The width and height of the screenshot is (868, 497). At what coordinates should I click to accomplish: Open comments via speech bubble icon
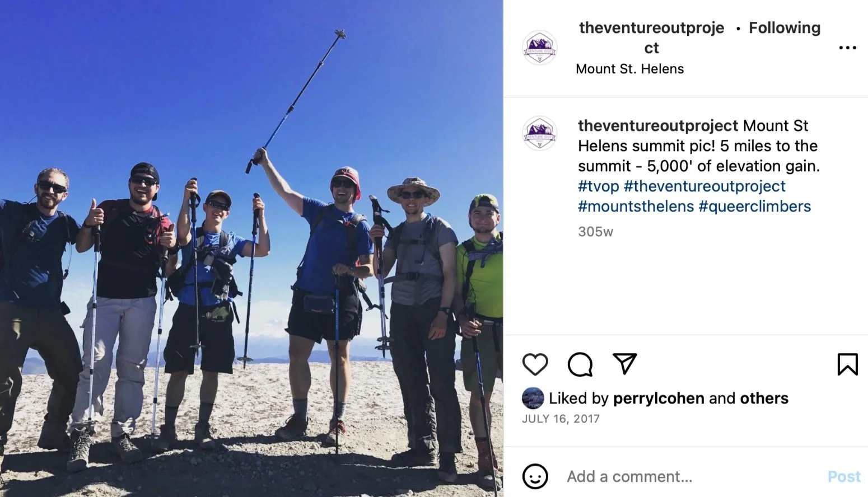click(580, 364)
